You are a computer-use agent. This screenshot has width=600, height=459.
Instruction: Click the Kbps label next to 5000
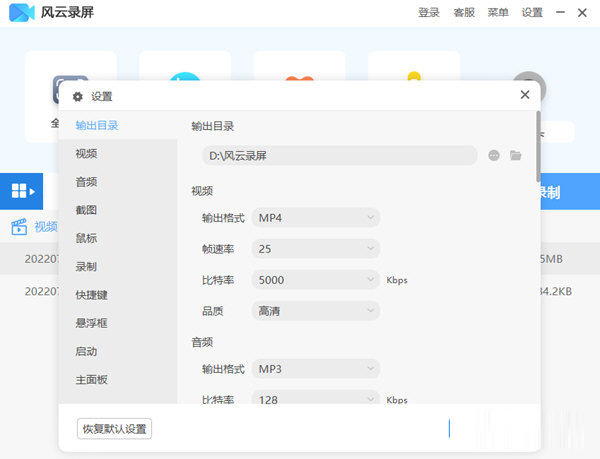pyautogui.click(x=397, y=280)
